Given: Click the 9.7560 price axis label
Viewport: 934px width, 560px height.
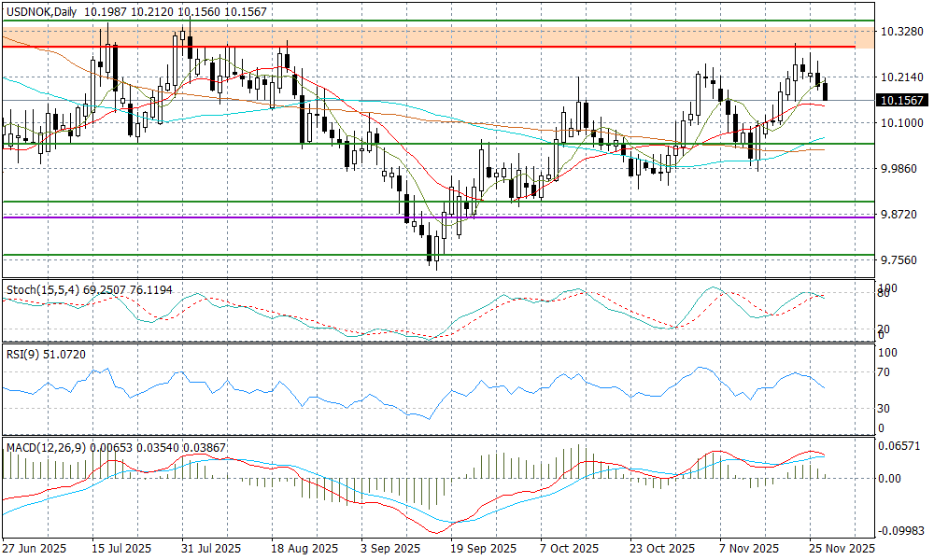Looking at the screenshot, I should (x=900, y=260).
